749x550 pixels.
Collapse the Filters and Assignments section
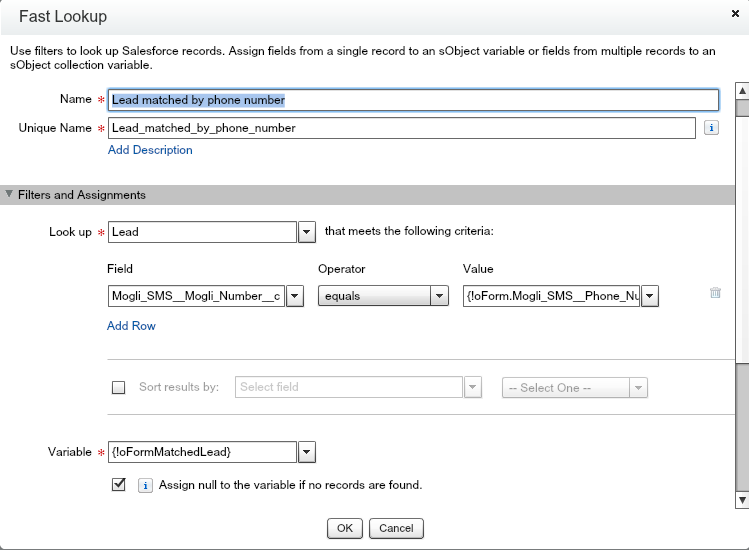10,195
